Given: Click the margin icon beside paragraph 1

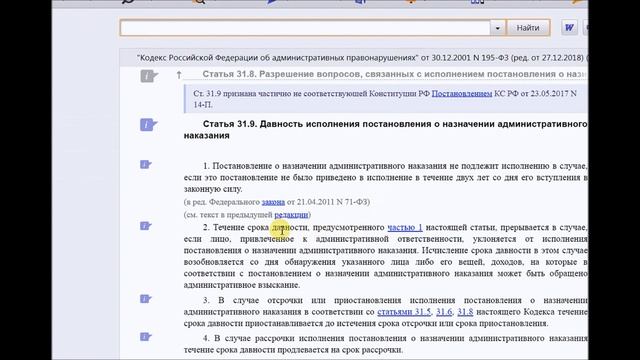Looking at the screenshot, I should 146,164.
